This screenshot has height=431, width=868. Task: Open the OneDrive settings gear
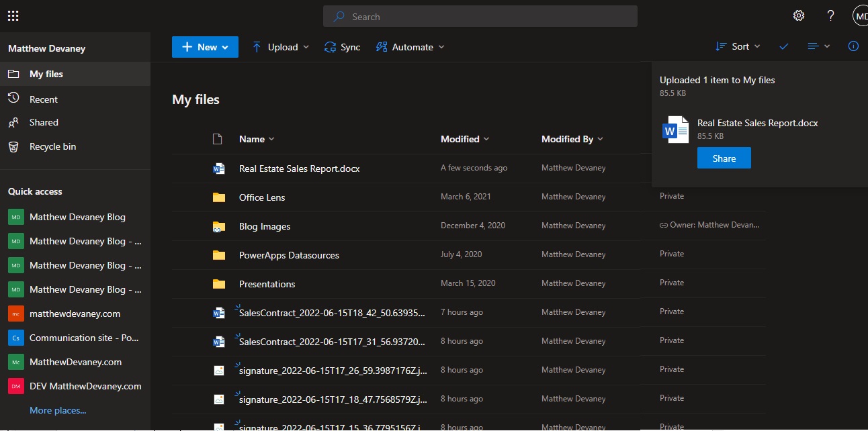point(798,15)
